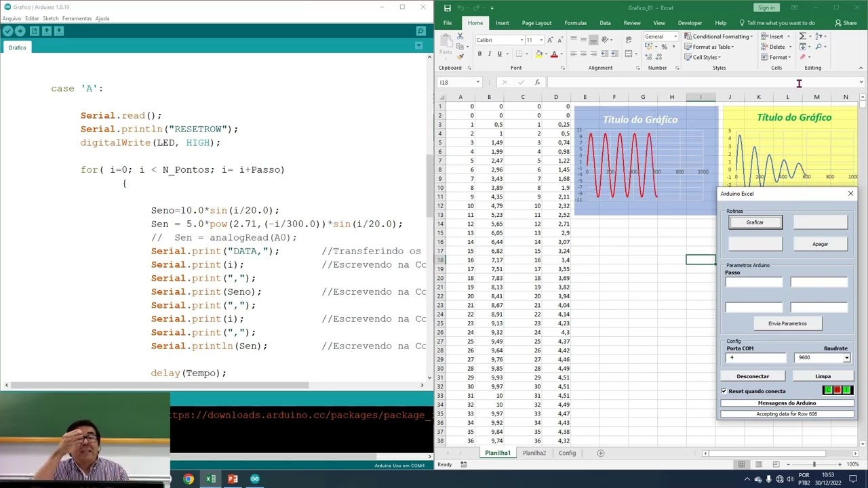Open the Arduino Sketch menu
This screenshot has width=868, height=488.
[x=51, y=18]
